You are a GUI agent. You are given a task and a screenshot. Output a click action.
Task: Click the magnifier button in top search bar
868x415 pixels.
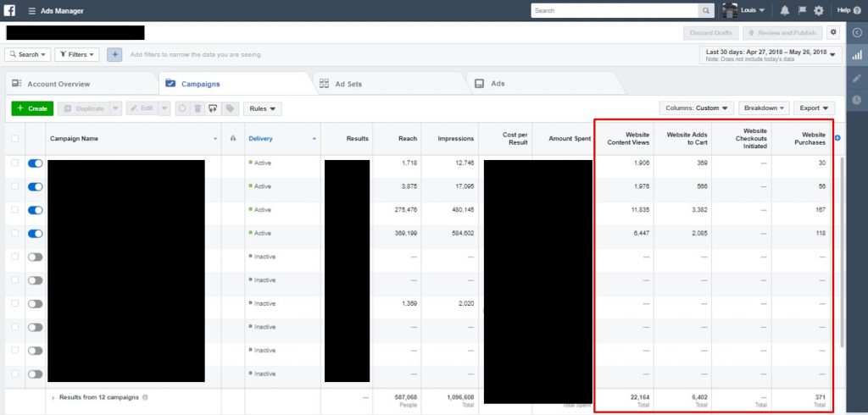(706, 10)
